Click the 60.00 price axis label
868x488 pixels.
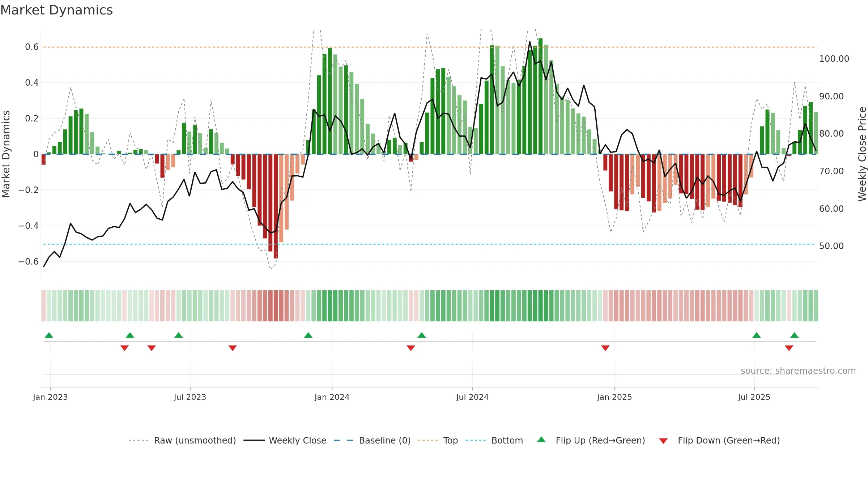coord(831,209)
